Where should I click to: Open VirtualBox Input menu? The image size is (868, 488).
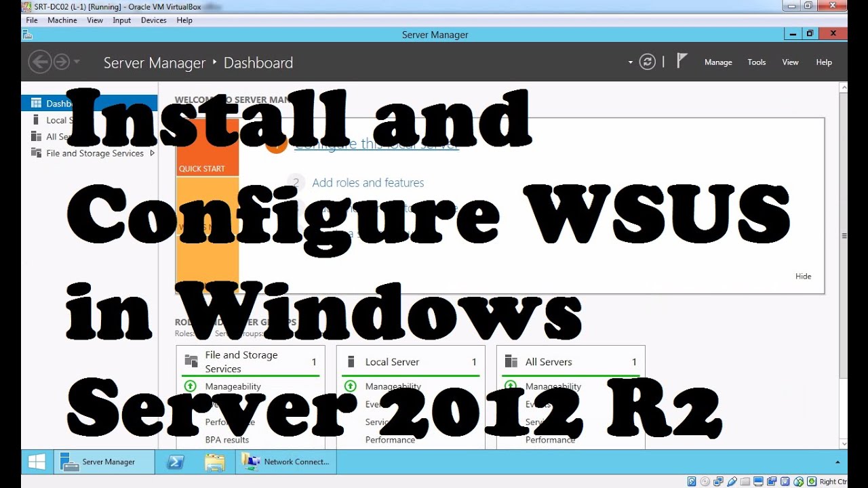(x=122, y=20)
